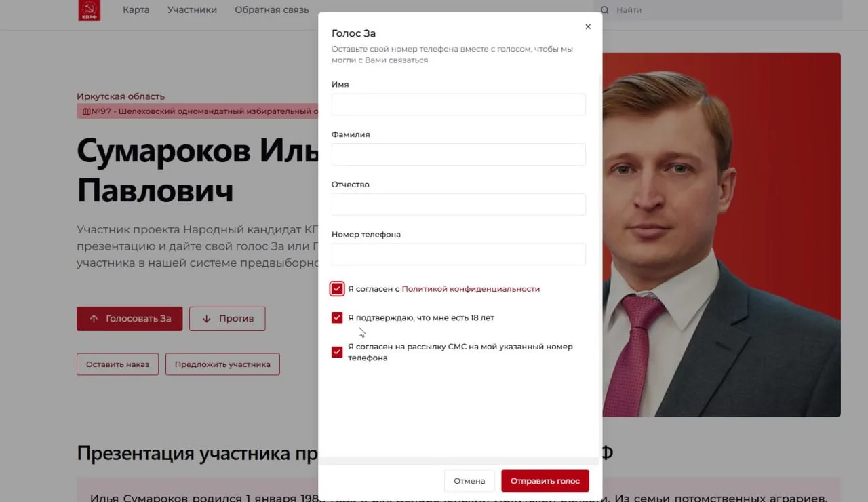Open the Карта menu item
This screenshot has height=502, width=868.
point(136,10)
